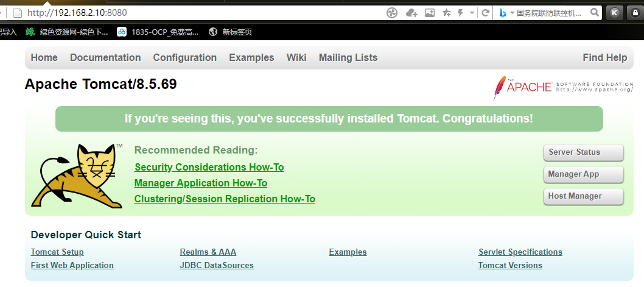Click the picture icon in address bar
The image size is (644, 287).
(x=430, y=13)
